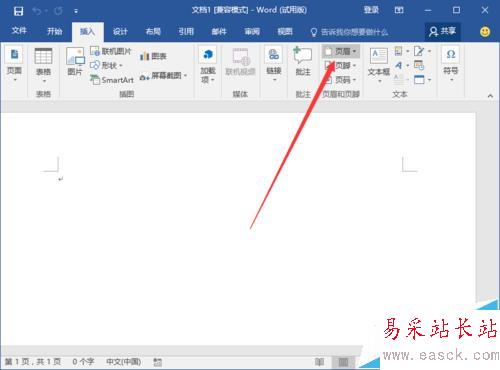
Task: Switch to the Design (设计) tab
Action: tap(120, 32)
